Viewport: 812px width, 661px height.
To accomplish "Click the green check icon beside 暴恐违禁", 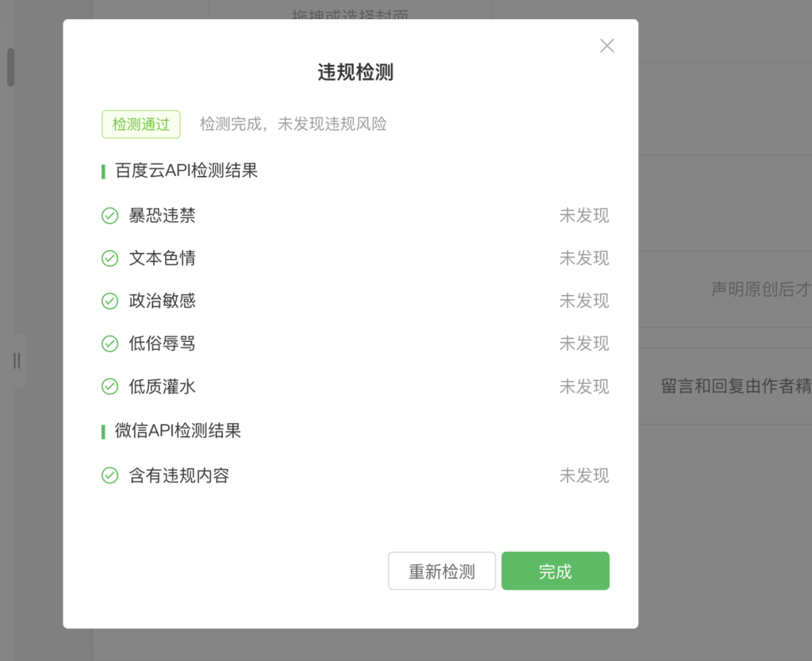I will pos(109,216).
